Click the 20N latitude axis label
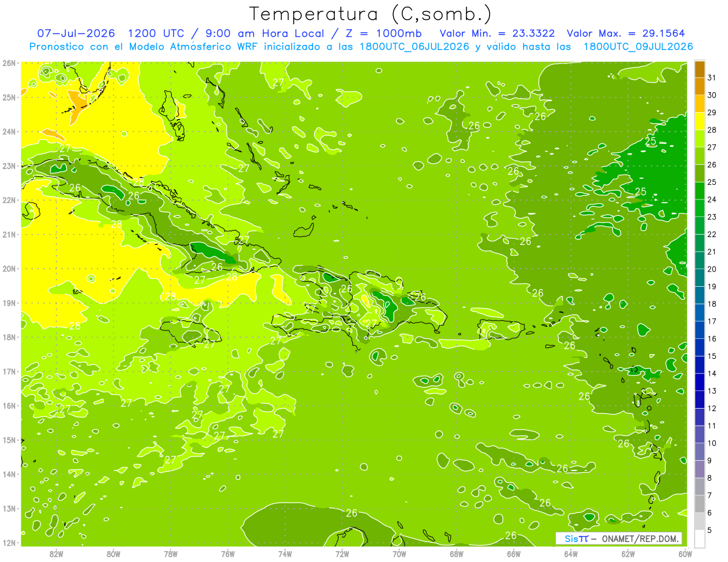The height and width of the screenshot is (562, 728). click(9, 269)
